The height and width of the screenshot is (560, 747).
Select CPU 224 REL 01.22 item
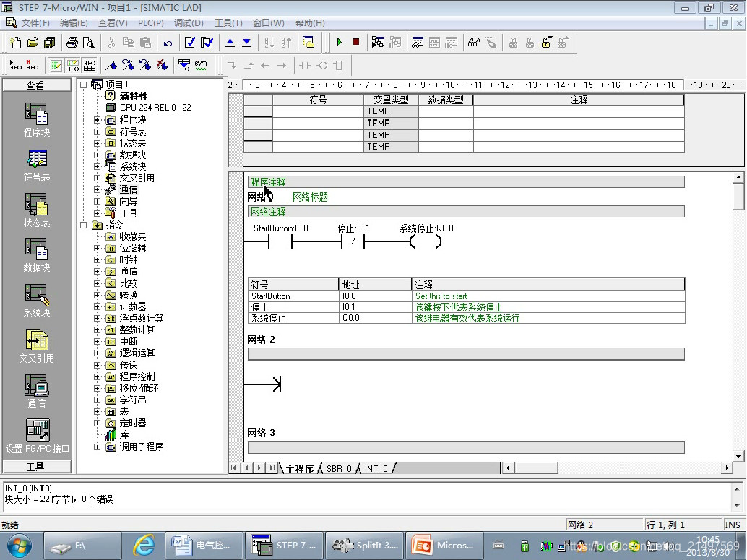point(155,108)
